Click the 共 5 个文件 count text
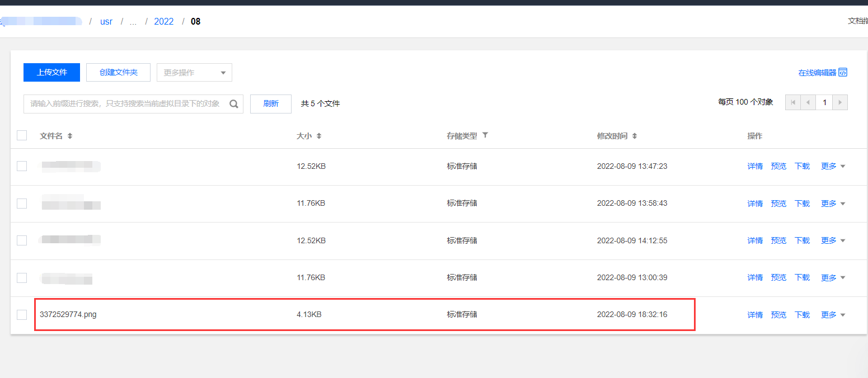 point(320,104)
